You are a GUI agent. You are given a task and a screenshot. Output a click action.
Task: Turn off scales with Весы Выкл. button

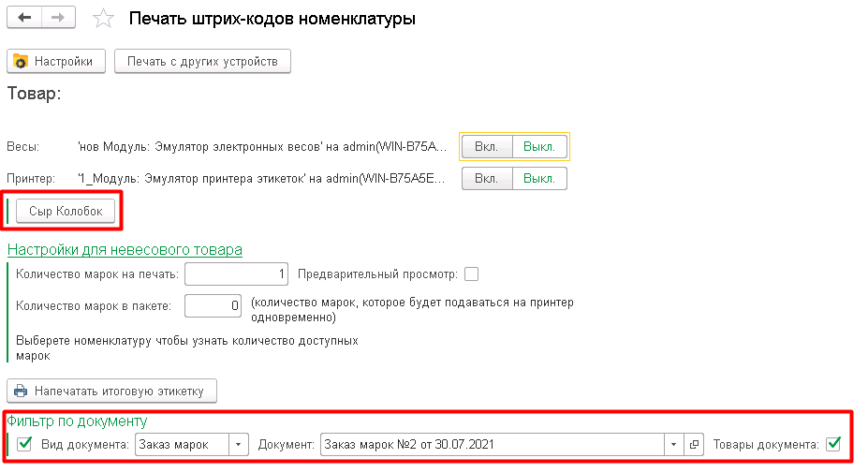coord(539,147)
